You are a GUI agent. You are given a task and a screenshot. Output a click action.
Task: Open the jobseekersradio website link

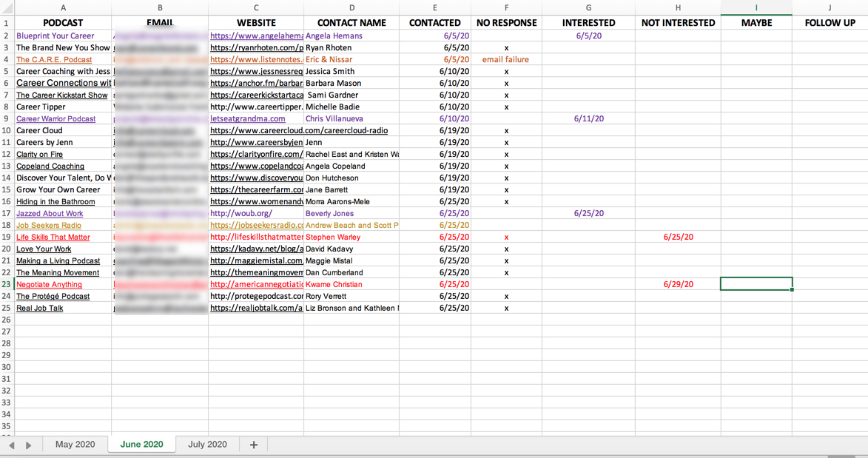click(257, 226)
